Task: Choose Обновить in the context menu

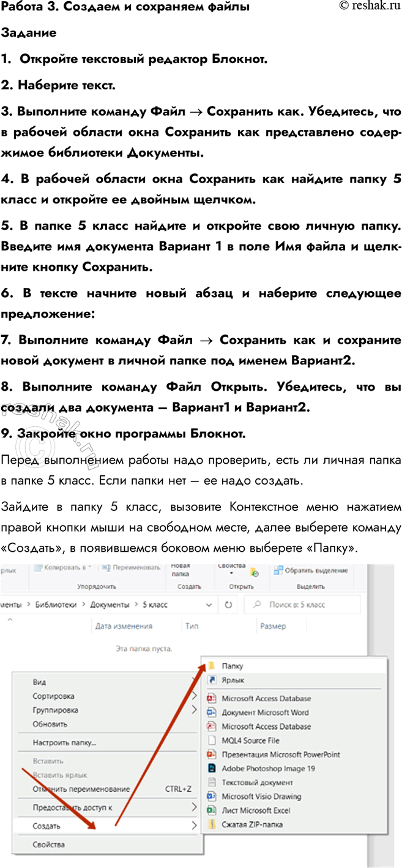Action: point(106,725)
